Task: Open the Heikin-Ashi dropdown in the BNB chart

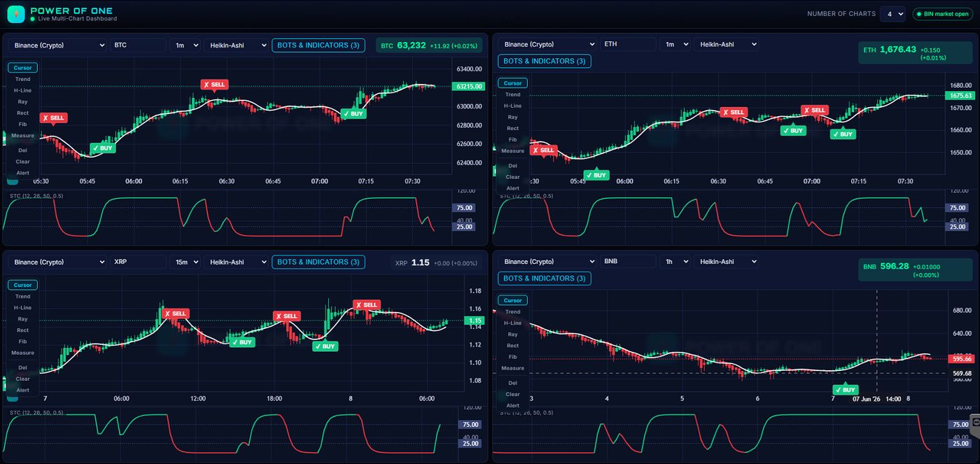Action: [x=726, y=262]
